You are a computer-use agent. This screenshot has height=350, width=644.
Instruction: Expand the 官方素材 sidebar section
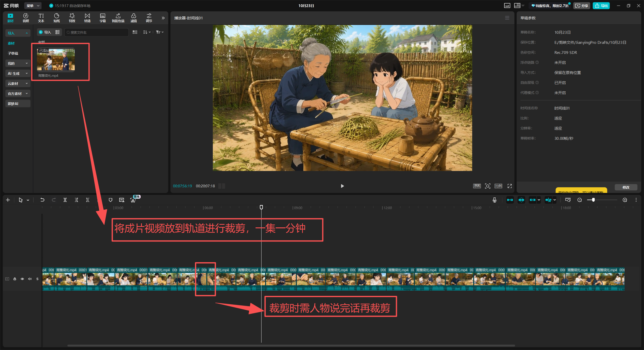[x=18, y=94]
